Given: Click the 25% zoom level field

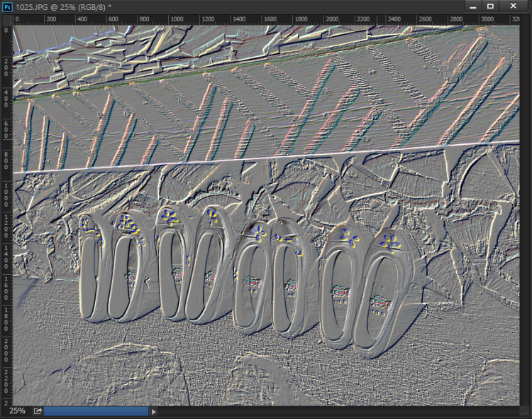Looking at the screenshot, I should pyautogui.click(x=17, y=410).
